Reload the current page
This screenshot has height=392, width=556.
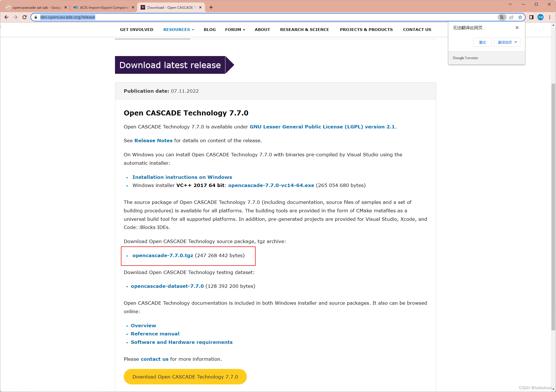coord(25,17)
